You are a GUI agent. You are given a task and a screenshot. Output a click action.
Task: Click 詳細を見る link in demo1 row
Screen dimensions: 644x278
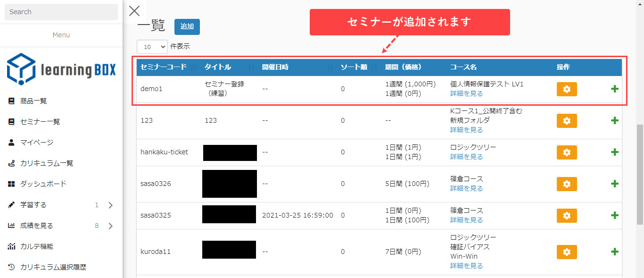tap(466, 93)
